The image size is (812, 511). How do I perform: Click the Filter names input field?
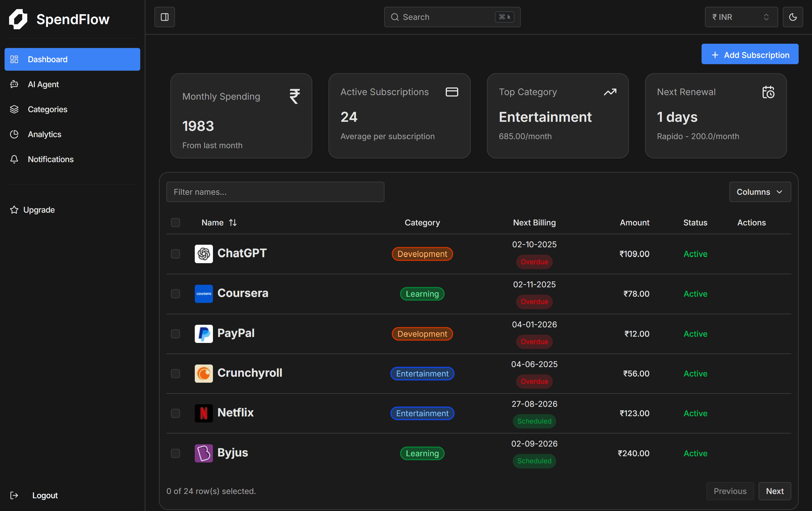coord(275,192)
